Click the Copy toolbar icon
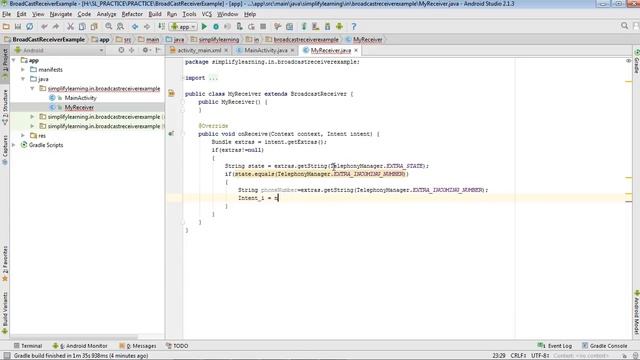Viewport: 640px width, 360px height. [x=82, y=27]
